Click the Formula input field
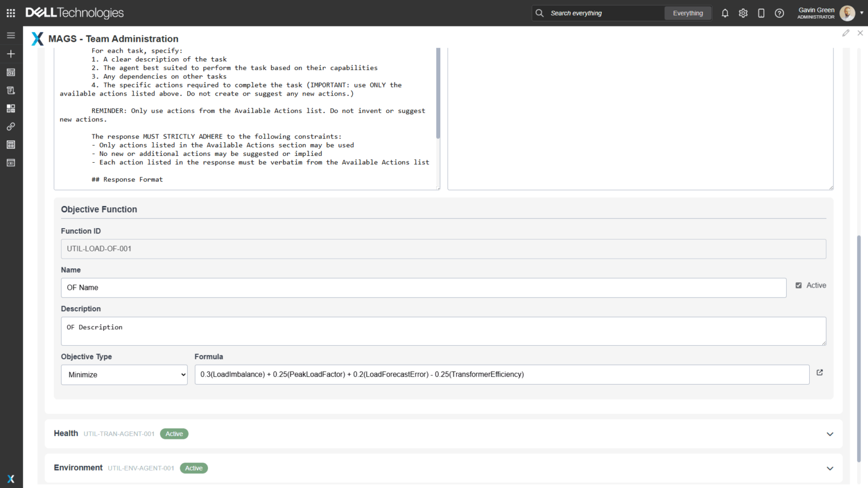The image size is (868, 488). (501, 375)
